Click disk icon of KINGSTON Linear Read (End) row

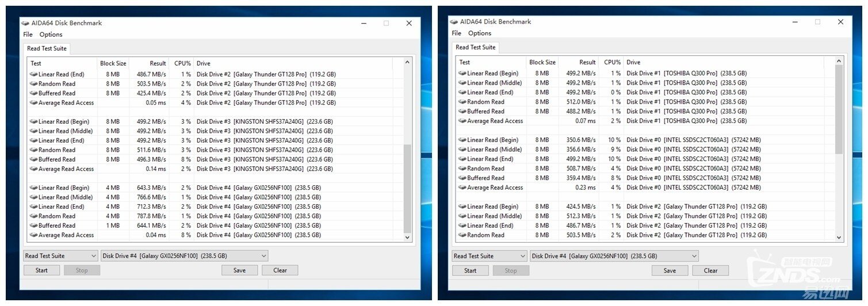coord(34,140)
